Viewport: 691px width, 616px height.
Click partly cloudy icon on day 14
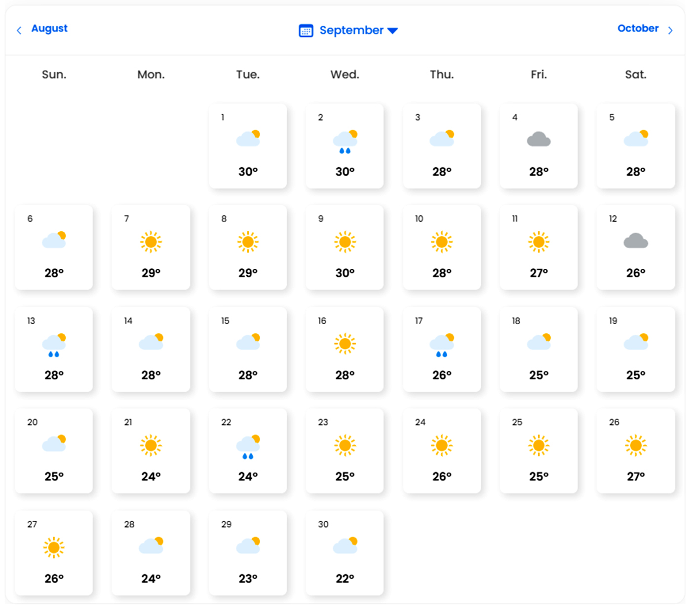(x=151, y=342)
